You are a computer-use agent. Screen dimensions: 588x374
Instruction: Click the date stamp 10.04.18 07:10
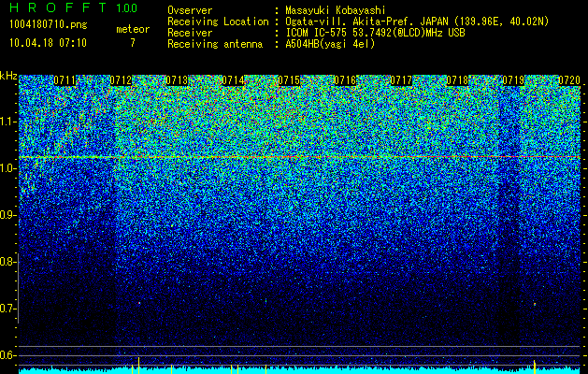(48, 43)
